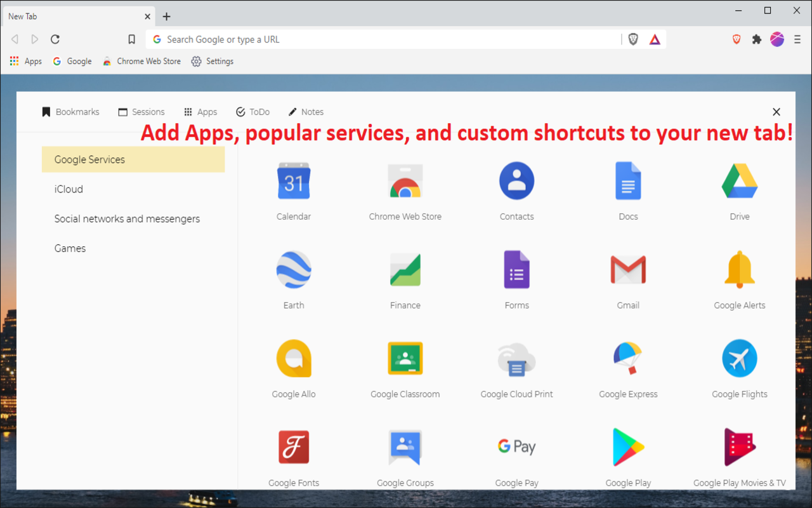Open the Earth app icon
Image resolution: width=812 pixels, height=508 pixels.
(294, 270)
